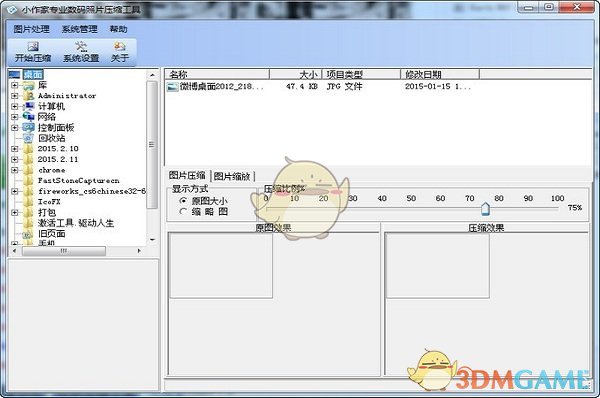Expand the 打包 folder node

tap(15, 212)
